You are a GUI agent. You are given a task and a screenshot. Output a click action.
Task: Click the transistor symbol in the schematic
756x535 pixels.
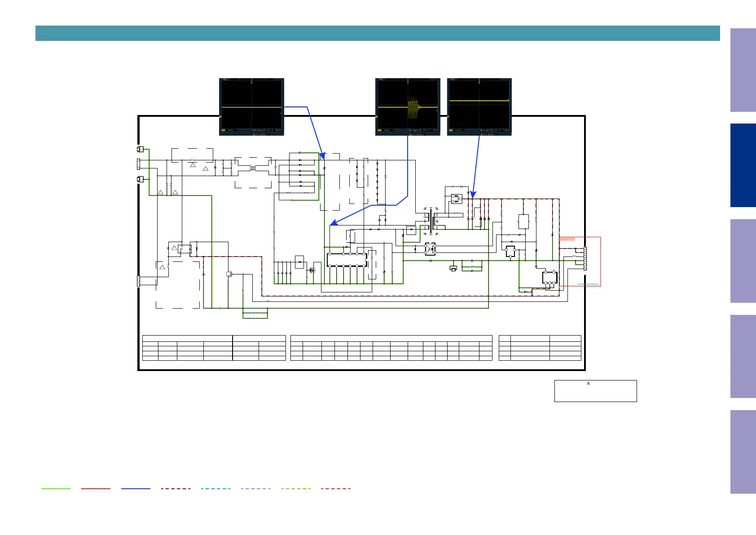click(229, 274)
